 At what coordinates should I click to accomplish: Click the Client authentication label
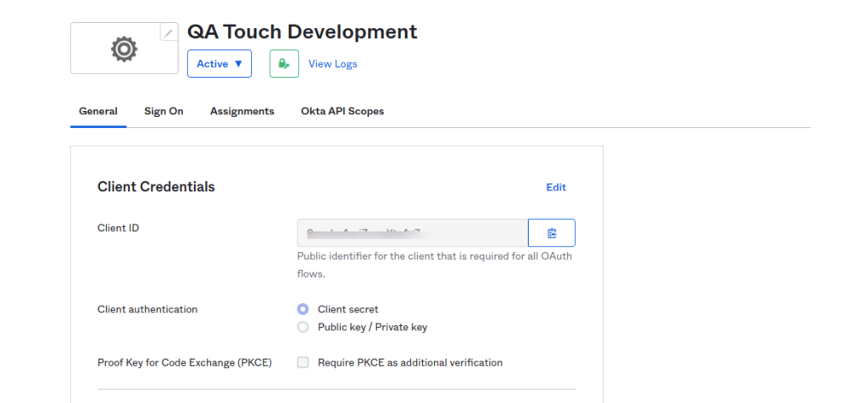point(147,309)
